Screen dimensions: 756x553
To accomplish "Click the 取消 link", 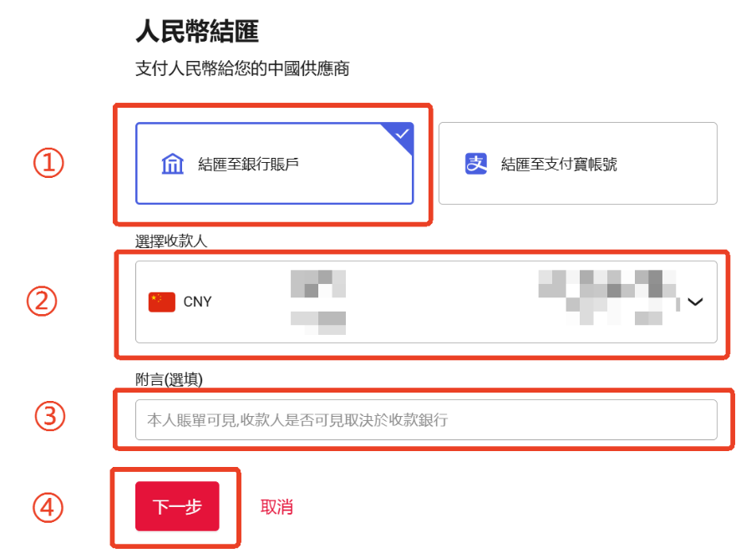I will click(277, 507).
